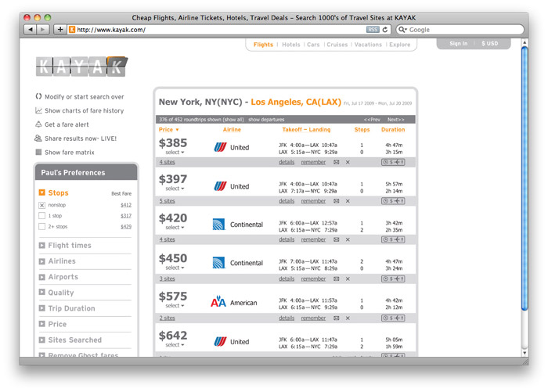Uncheck the nonstop checkbox
The width and height of the screenshot is (548, 392).
coord(42,205)
